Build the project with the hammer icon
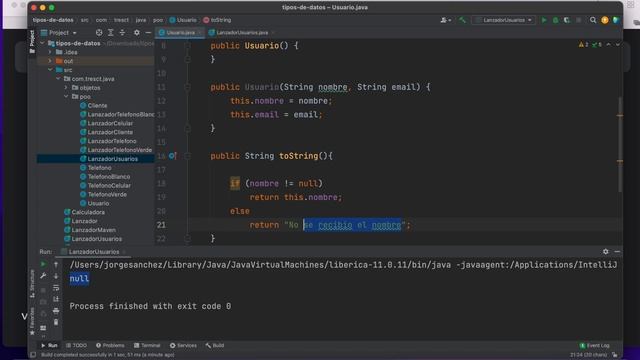The height and width of the screenshot is (360, 640). [x=462, y=20]
